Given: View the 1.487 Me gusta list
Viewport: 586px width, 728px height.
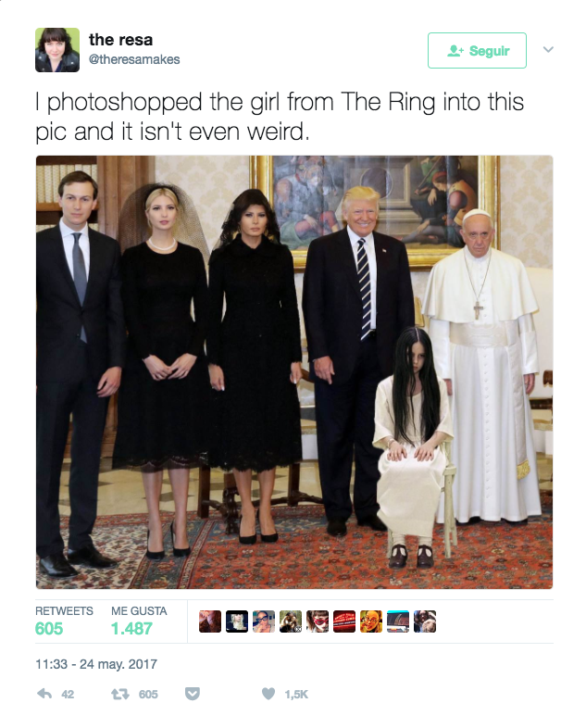Looking at the screenshot, I should [x=139, y=621].
